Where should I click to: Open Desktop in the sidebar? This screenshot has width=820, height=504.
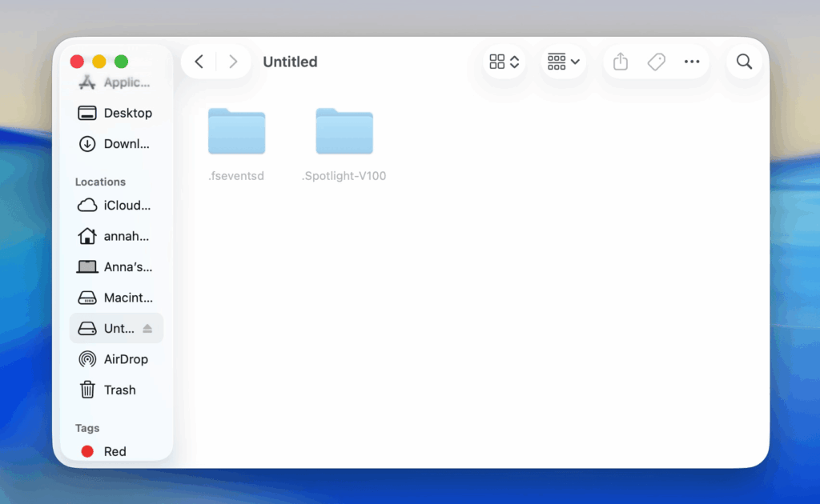(x=116, y=113)
